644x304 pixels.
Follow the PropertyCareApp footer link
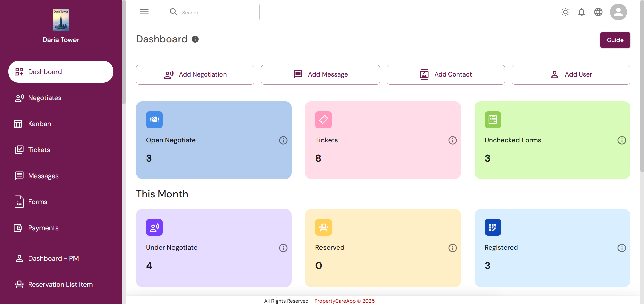coord(335,301)
